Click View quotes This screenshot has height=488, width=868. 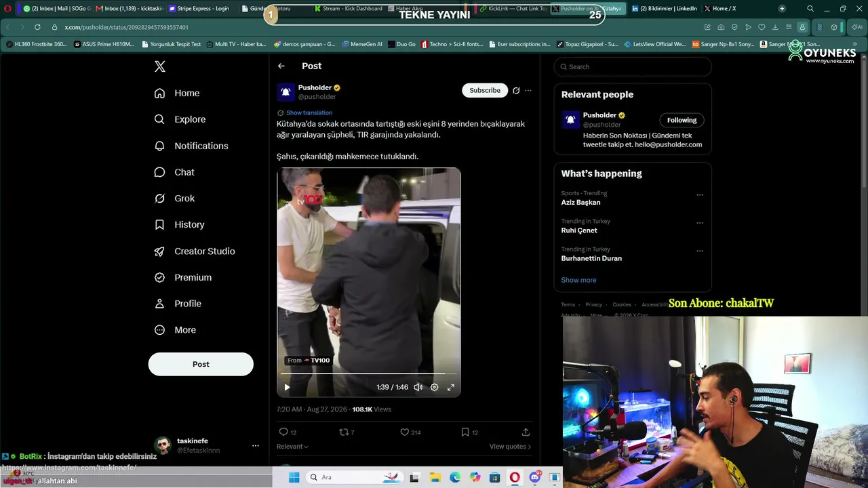click(510, 447)
